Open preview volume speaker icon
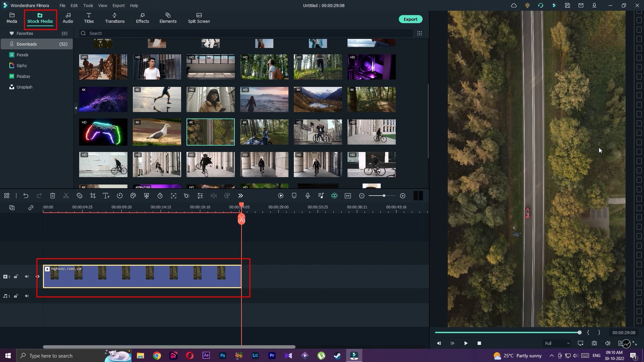The width and height of the screenshot is (644, 362). tap(608, 343)
